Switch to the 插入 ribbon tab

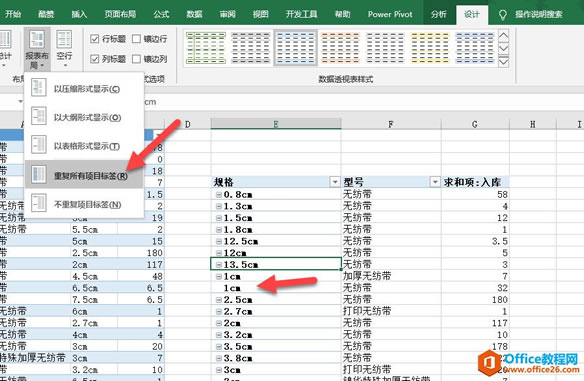(79, 14)
